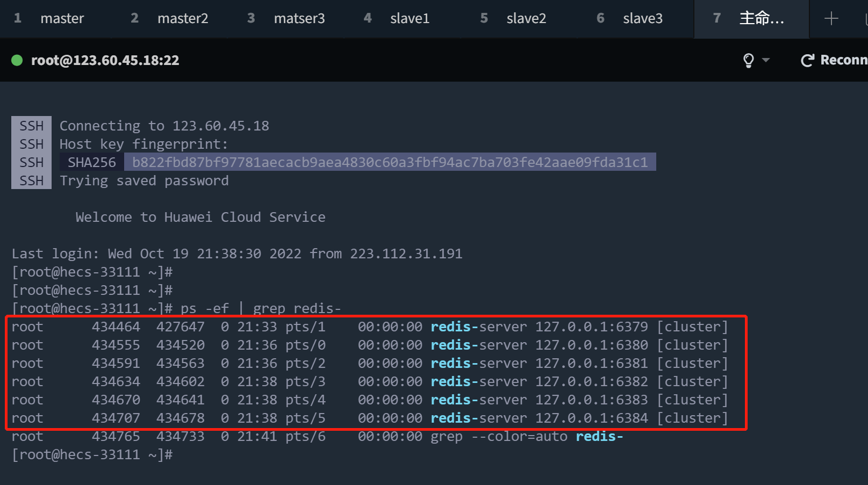Image resolution: width=868 pixels, height=485 pixels.
Task: Click the 'Welcome to Huawei Cloud Service' banner
Action: click(x=200, y=217)
